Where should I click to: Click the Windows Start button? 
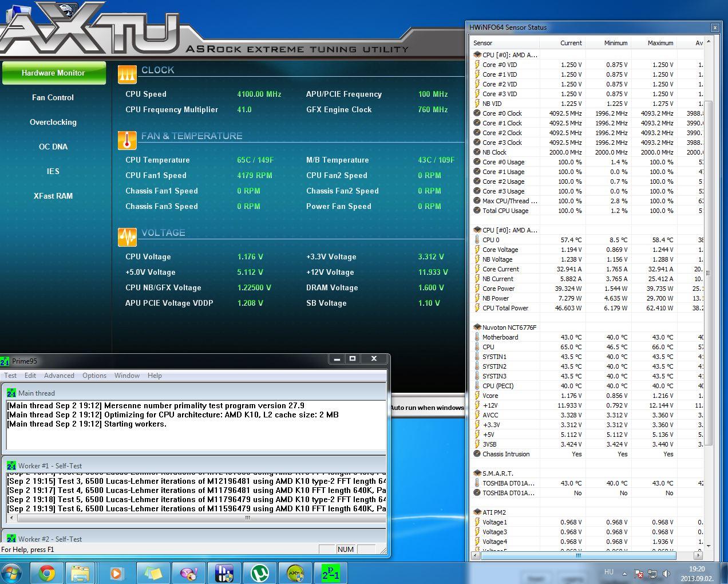click(12, 573)
